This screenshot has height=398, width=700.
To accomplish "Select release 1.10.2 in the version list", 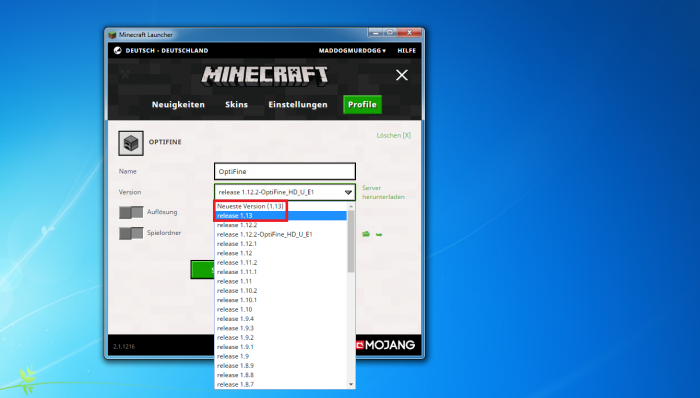I will (281, 290).
